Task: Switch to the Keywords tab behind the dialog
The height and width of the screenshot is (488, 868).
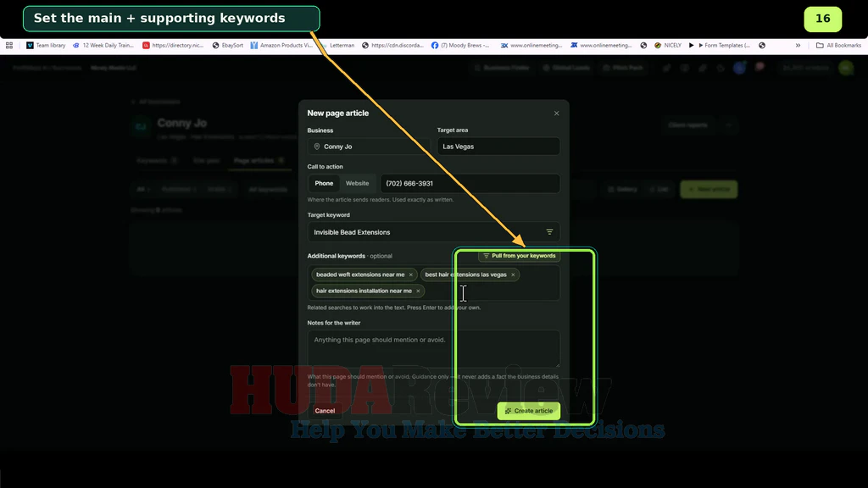Action: click(x=157, y=161)
